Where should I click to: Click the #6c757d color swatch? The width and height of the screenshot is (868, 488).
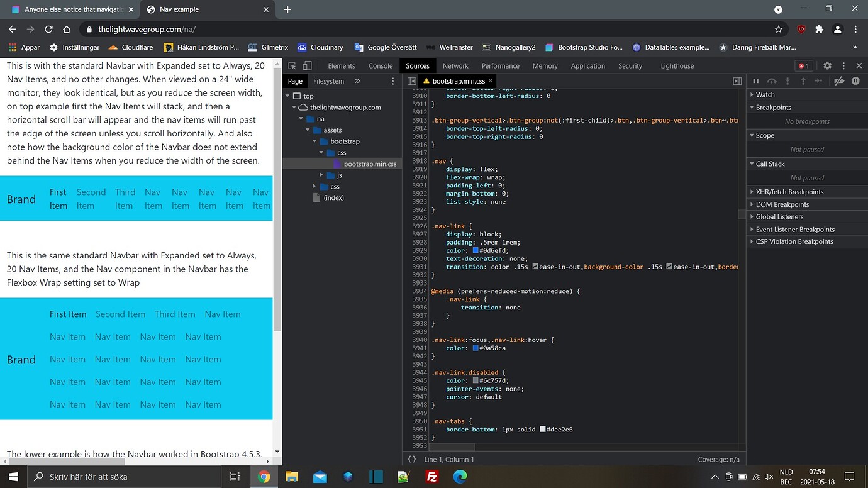click(476, 380)
